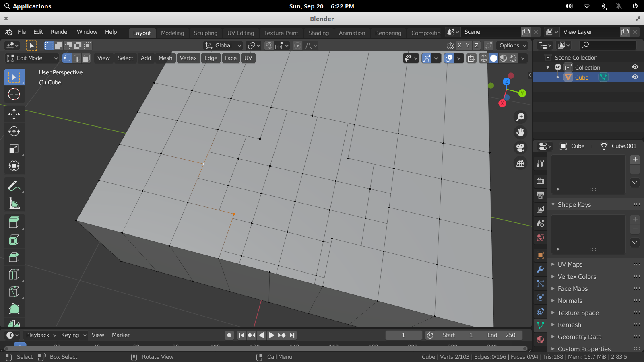Screen dimensions: 644x362
Task: Open the Edit Mode dropdown
Action: 31,58
